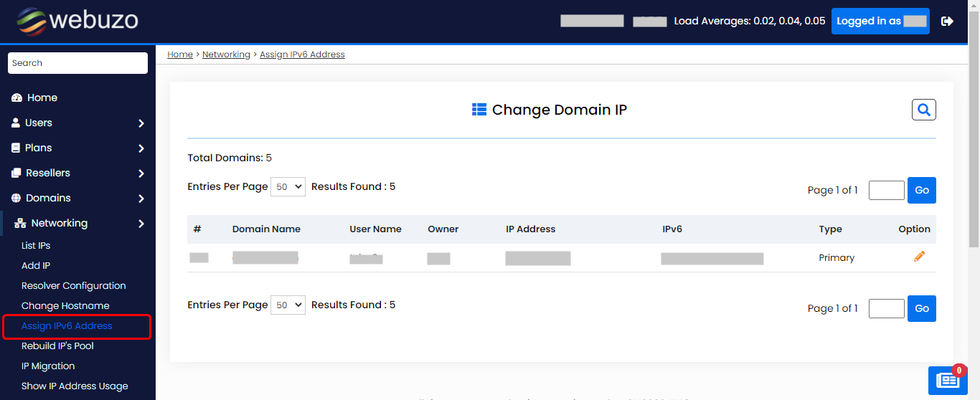Image resolution: width=980 pixels, height=400 pixels.
Task: Click the Home dashboard icon in sidebar
Action: tap(17, 97)
